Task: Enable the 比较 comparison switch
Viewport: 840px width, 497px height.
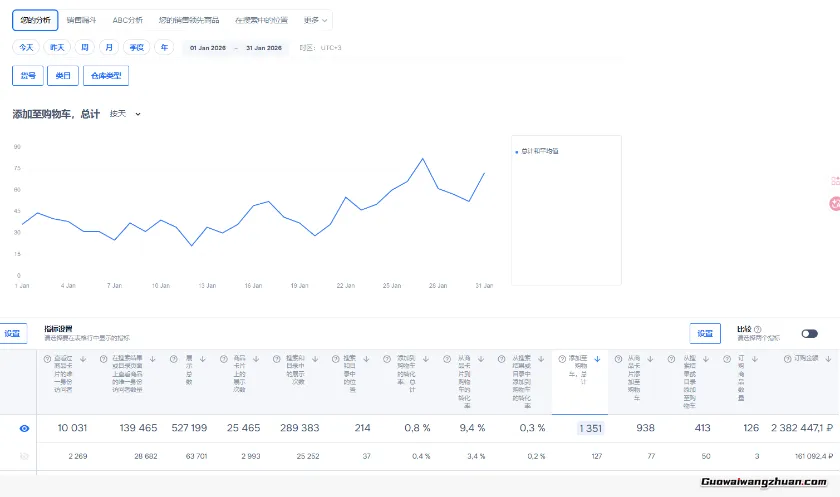Action: pos(809,334)
